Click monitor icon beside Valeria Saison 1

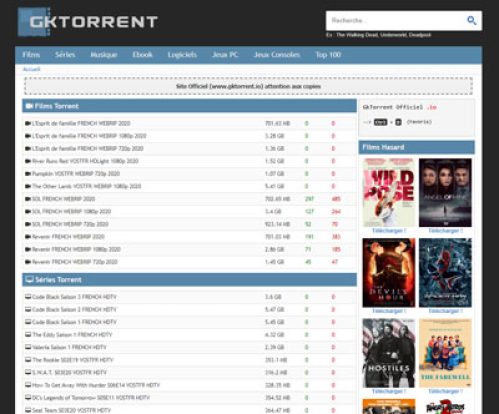pyautogui.click(x=28, y=347)
